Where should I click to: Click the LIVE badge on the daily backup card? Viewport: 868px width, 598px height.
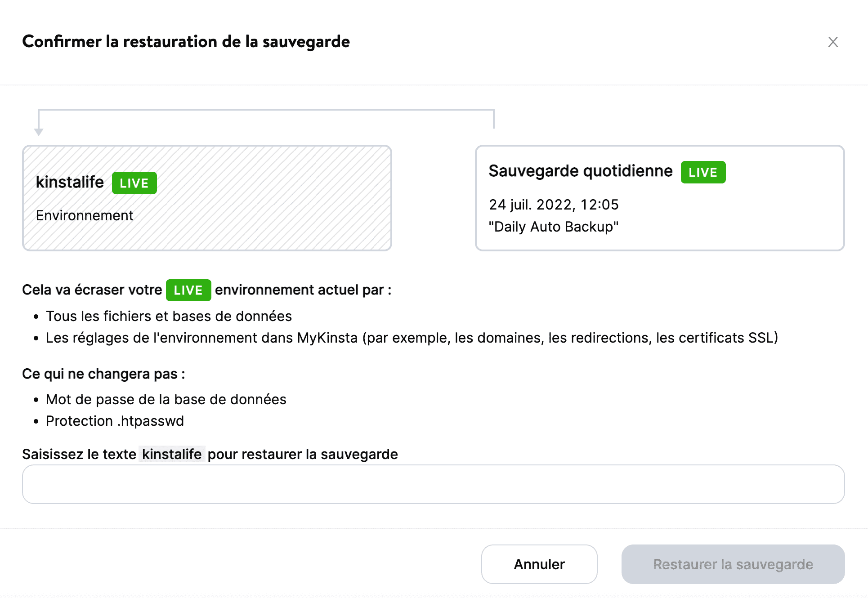coord(702,172)
